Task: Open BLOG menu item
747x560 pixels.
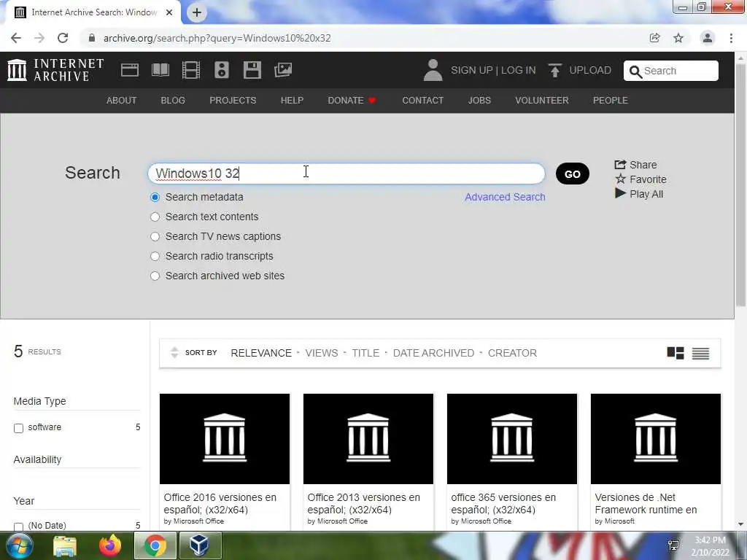Action: (x=173, y=101)
